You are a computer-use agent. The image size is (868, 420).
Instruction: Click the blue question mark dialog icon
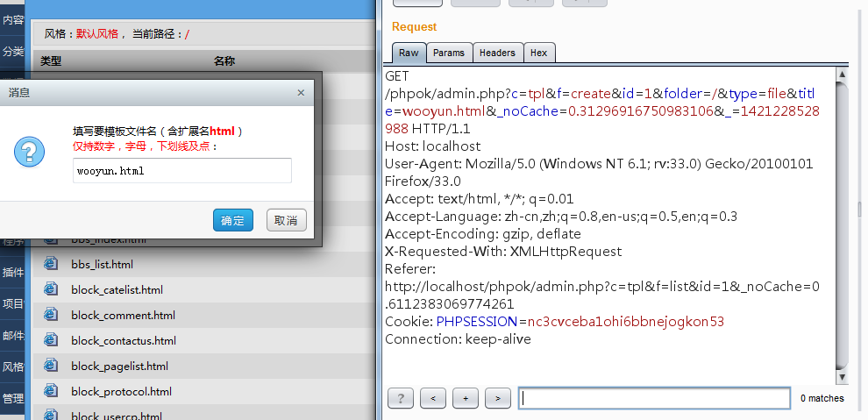[x=29, y=152]
